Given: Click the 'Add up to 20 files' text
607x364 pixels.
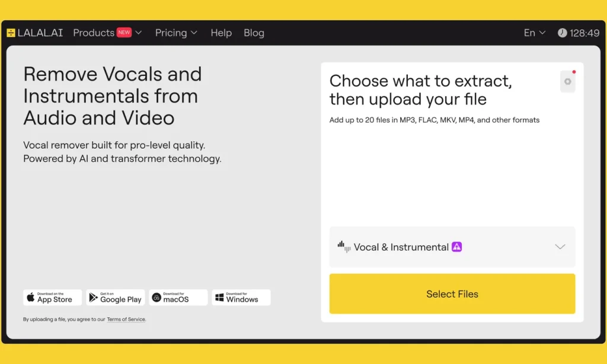Looking at the screenshot, I should 435,120.
